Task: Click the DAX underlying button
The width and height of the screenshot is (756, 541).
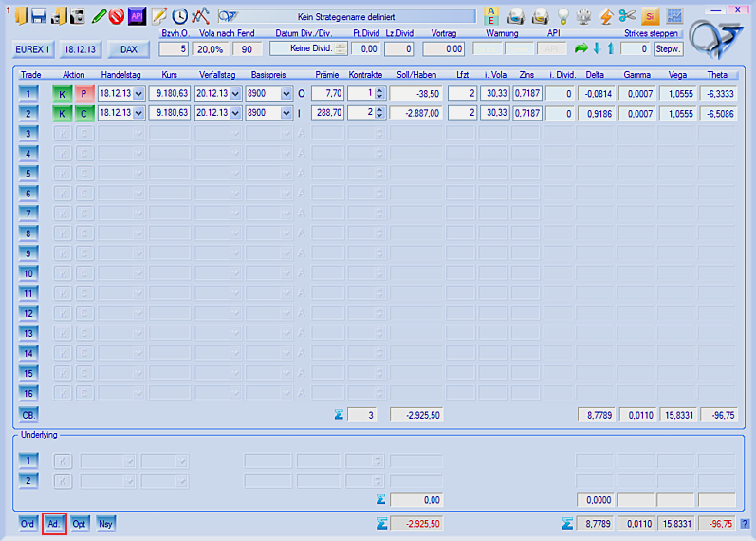Action: click(129, 49)
